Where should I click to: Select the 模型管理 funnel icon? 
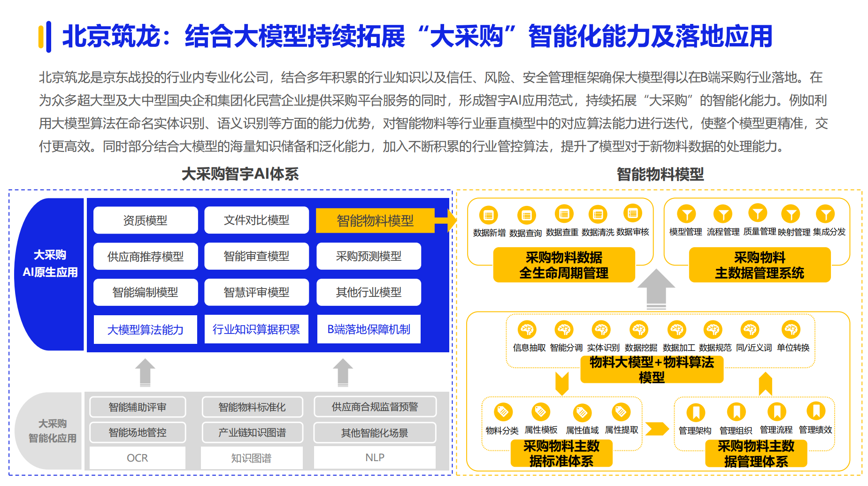click(x=686, y=214)
